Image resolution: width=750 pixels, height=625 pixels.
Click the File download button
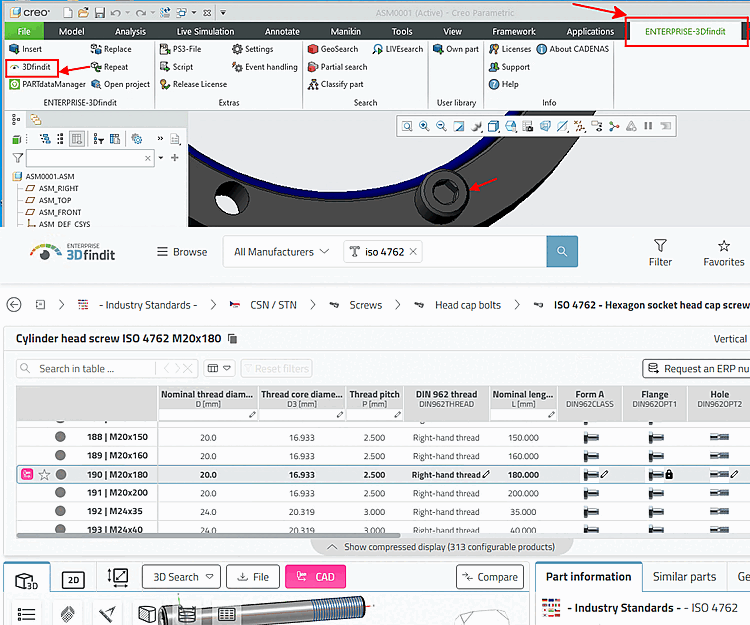[x=253, y=577]
